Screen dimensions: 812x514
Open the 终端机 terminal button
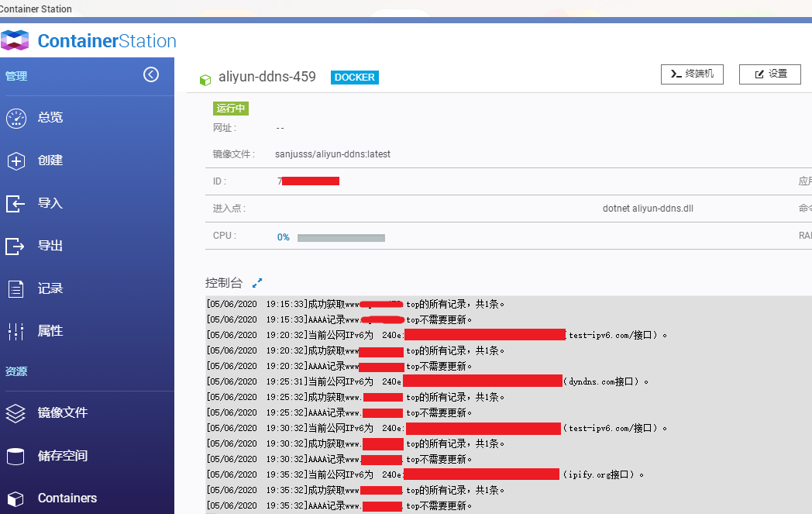point(692,74)
